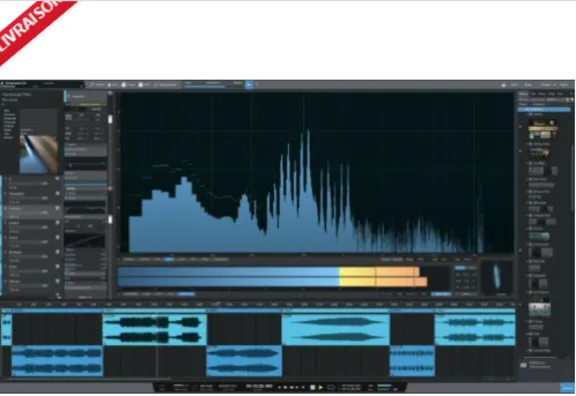Click the first icon button in the top toolbar

pyautogui.click(x=98, y=84)
